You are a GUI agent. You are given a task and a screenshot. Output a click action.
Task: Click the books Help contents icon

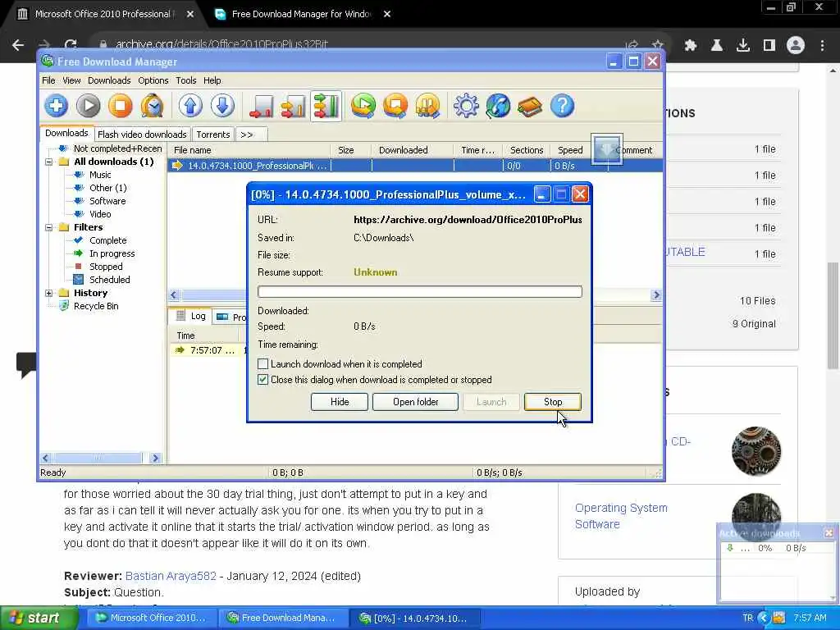tap(531, 106)
